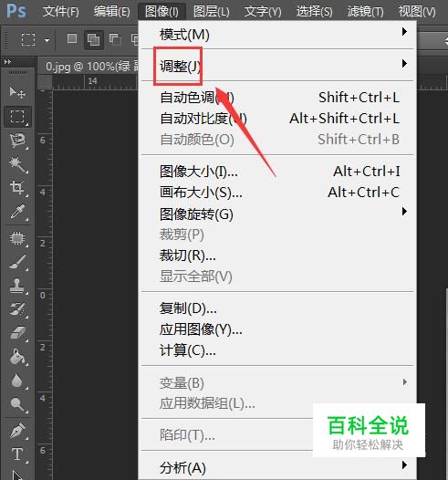The width and height of the screenshot is (448, 480).
Task: Select the Healing Brush patch tool
Action: (17, 238)
